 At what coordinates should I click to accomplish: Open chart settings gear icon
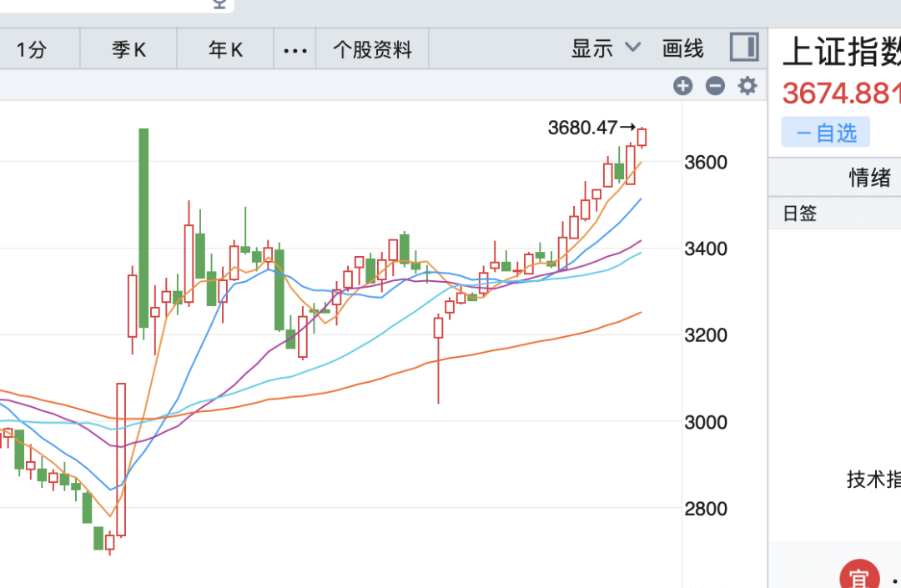pyautogui.click(x=747, y=86)
